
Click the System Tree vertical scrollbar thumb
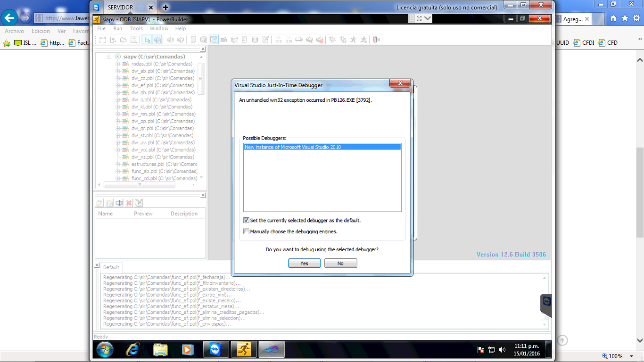point(201,79)
